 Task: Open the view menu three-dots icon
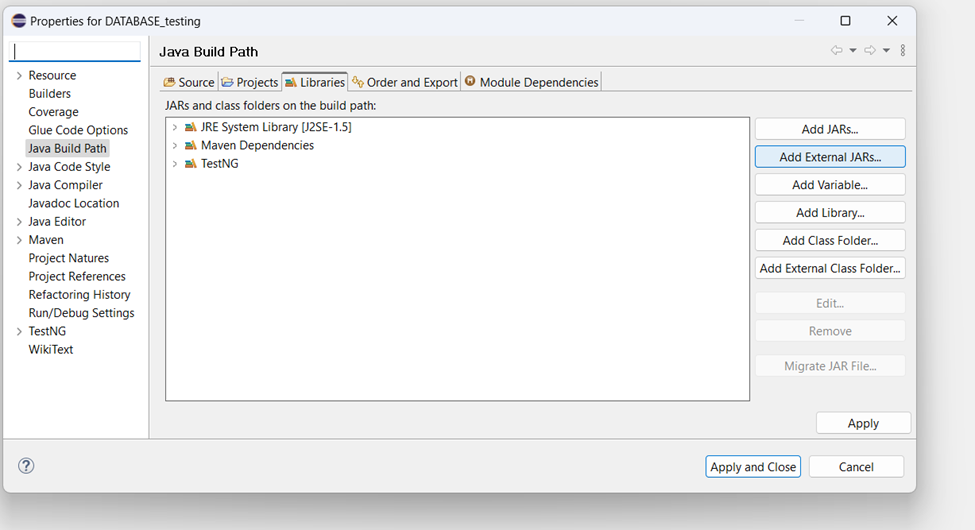pyautogui.click(x=903, y=50)
